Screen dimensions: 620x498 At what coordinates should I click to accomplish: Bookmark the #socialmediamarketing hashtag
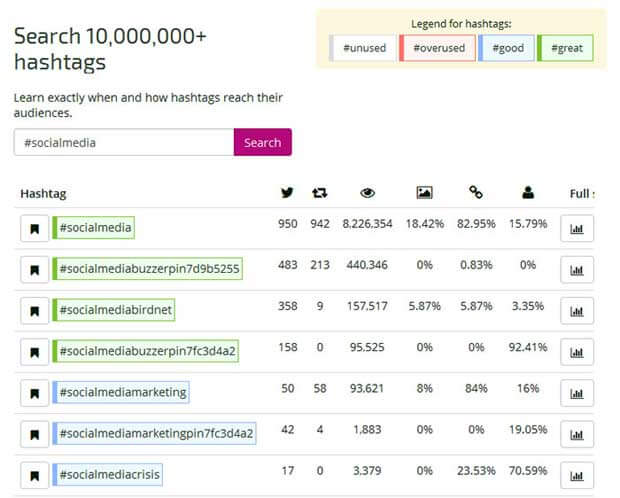tap(34, 393)
